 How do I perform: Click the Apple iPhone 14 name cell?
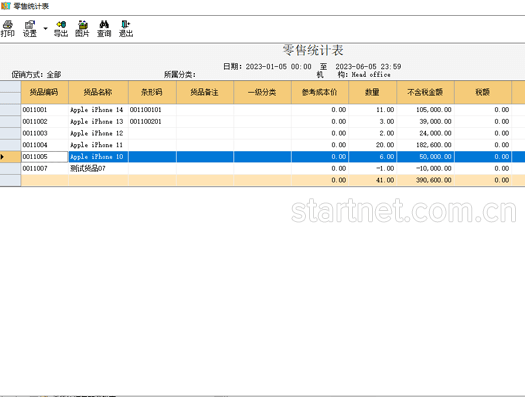coord(98,110)
